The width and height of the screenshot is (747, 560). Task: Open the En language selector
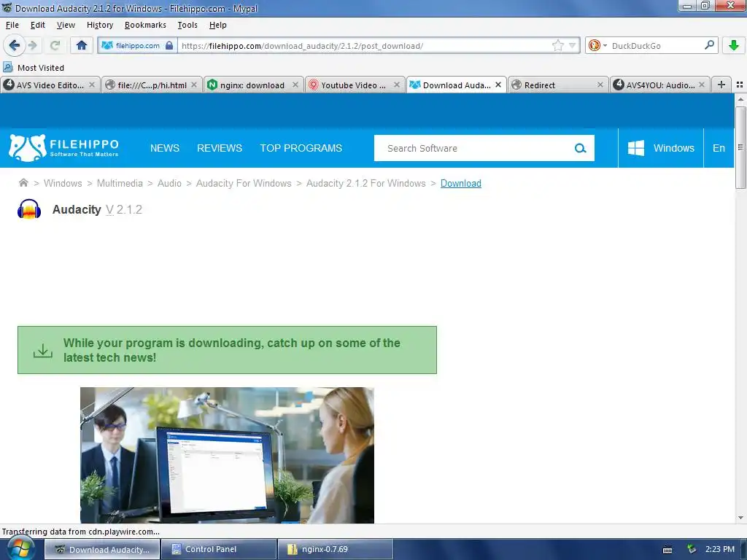click(719, 148)
